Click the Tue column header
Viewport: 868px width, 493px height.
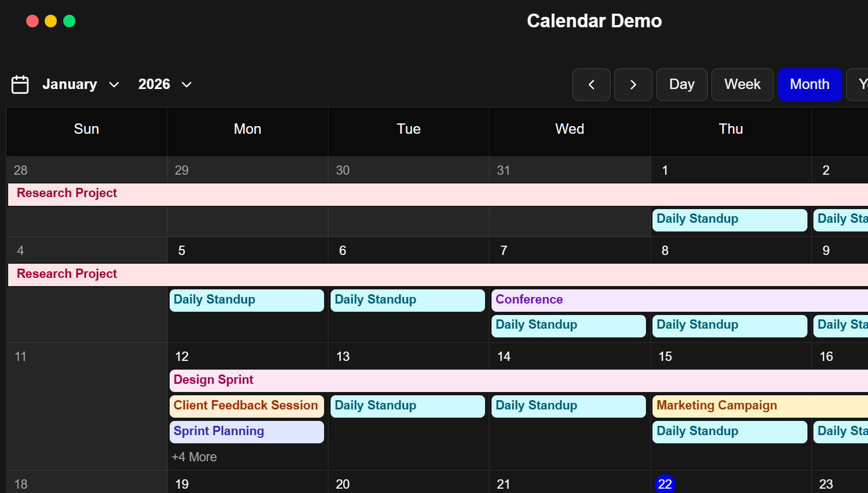[x=409, y=129]
